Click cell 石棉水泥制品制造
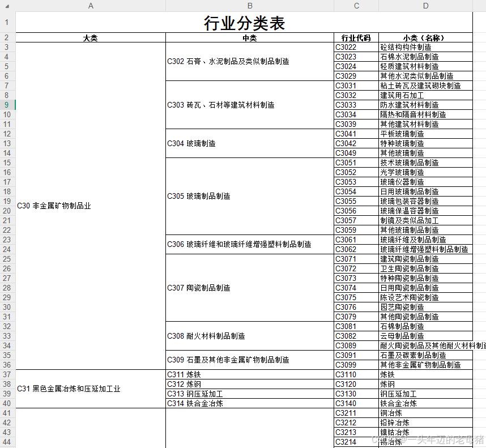Screen dimensions: 486x448 click(x=425, y=57)
